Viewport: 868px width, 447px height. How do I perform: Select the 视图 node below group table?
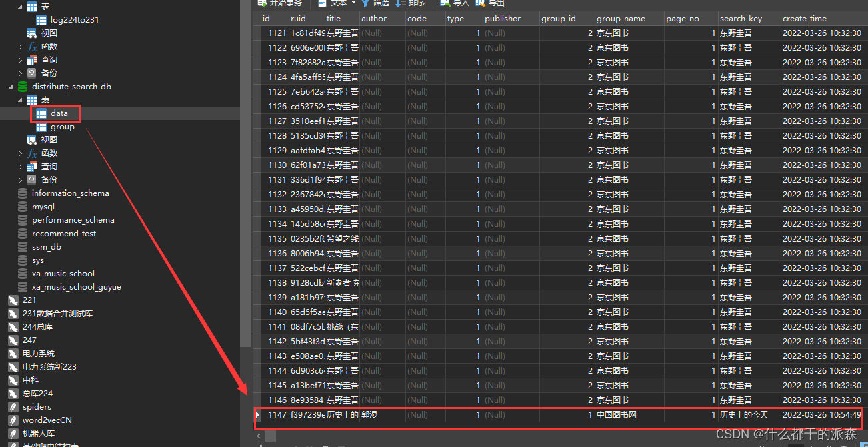(42, 140)
